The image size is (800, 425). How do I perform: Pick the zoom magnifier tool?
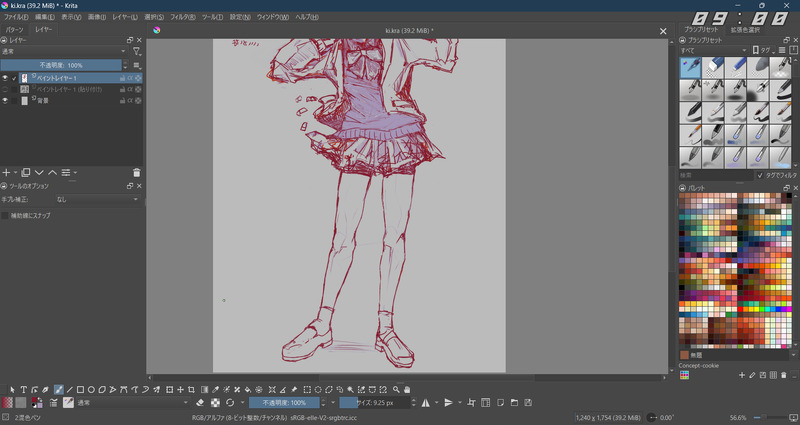[396, 389]
